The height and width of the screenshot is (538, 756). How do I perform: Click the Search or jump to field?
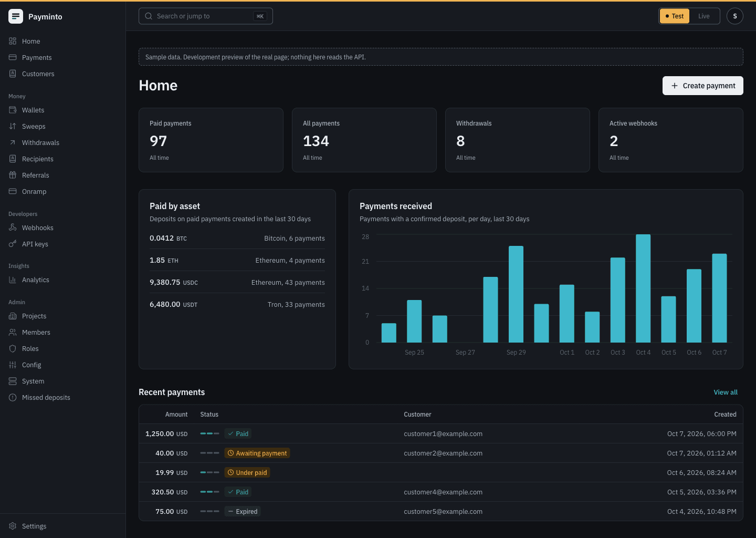click(206, 16)
